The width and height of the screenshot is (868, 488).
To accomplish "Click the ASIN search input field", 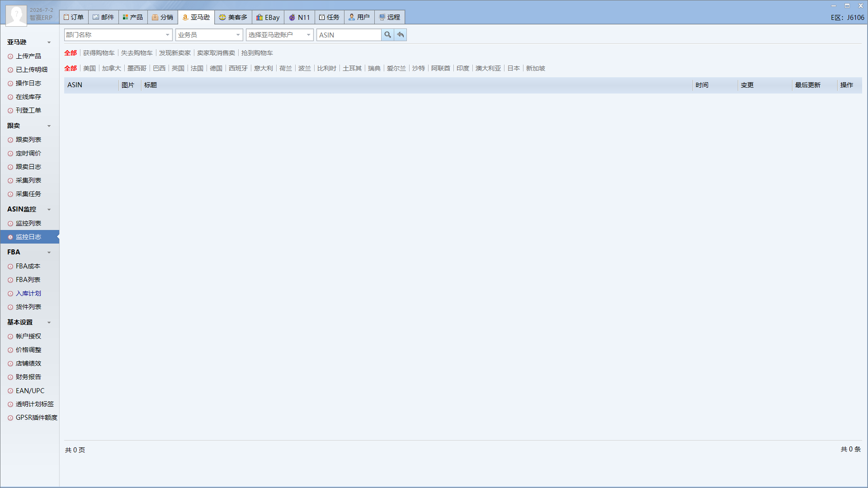I will pos(349,35).
